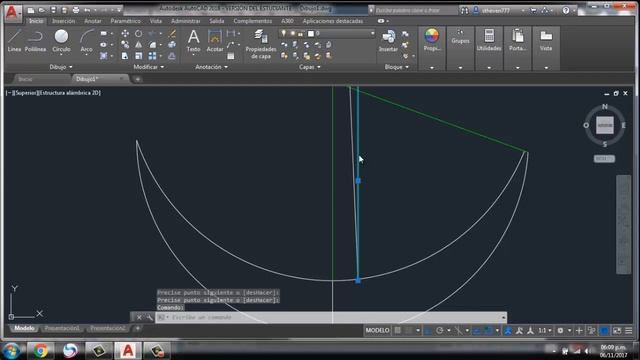
Task: Click the new drawing tab plus button
Action: (138, 79)
